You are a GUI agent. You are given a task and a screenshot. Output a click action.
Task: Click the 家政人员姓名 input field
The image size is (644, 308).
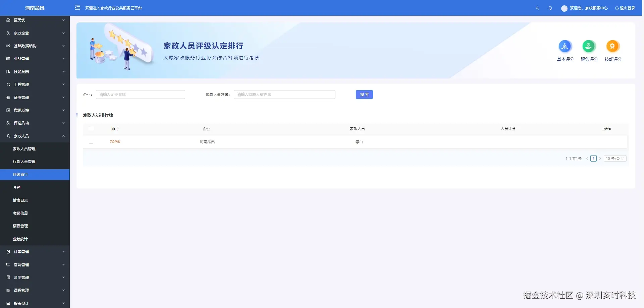[x=284, y=95]
